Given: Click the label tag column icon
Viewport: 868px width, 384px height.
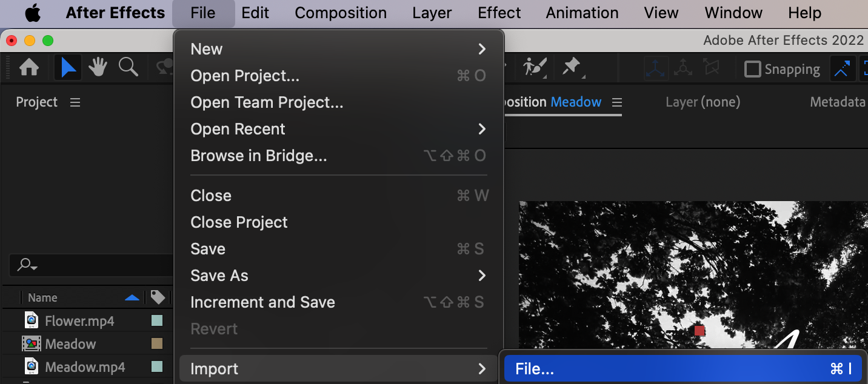Looking at the screenshot, I should click(x=158, y=297).
